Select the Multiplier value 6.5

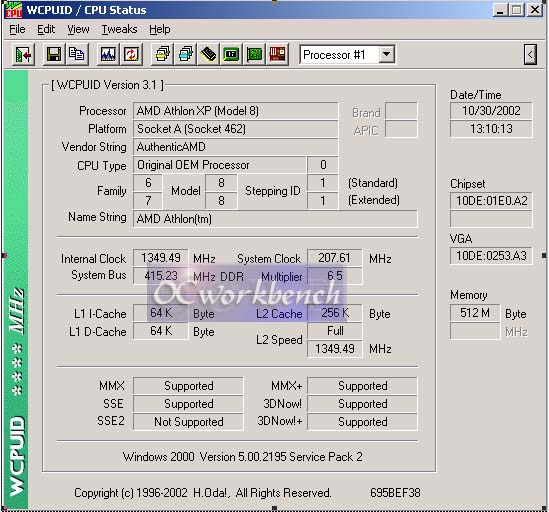(x=334, y=276)
